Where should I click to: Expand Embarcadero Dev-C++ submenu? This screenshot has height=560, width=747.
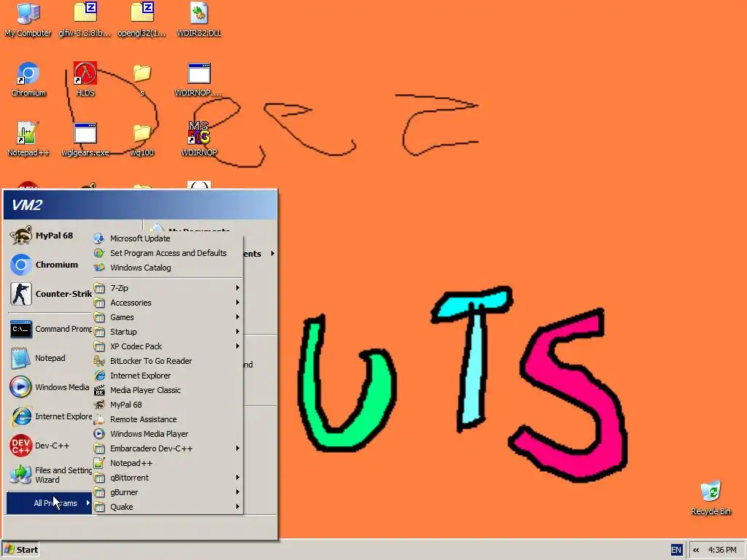click(x=168, y=448)
